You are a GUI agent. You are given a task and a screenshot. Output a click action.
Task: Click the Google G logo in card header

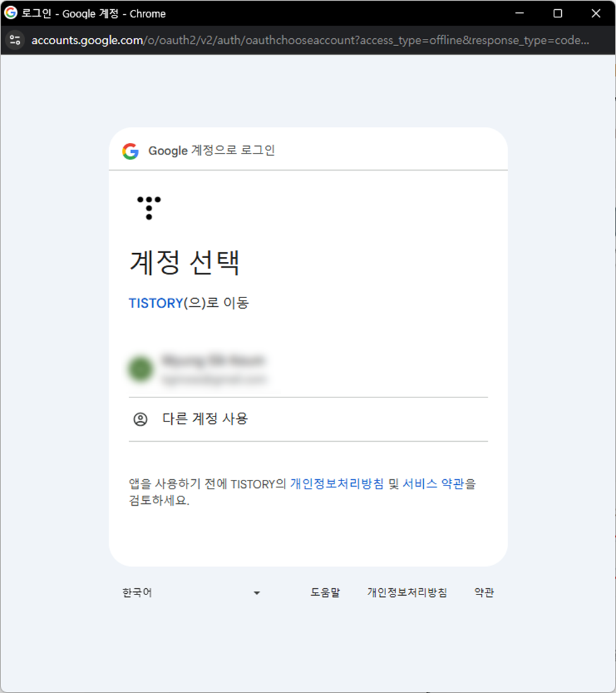pyautogui.click(x=131, y=151)
